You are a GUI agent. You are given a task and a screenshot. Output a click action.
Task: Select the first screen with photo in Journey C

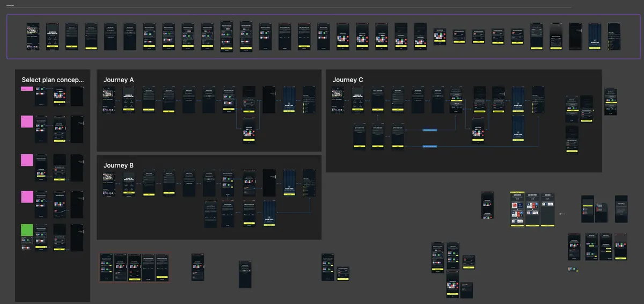[x=338, y=100]
